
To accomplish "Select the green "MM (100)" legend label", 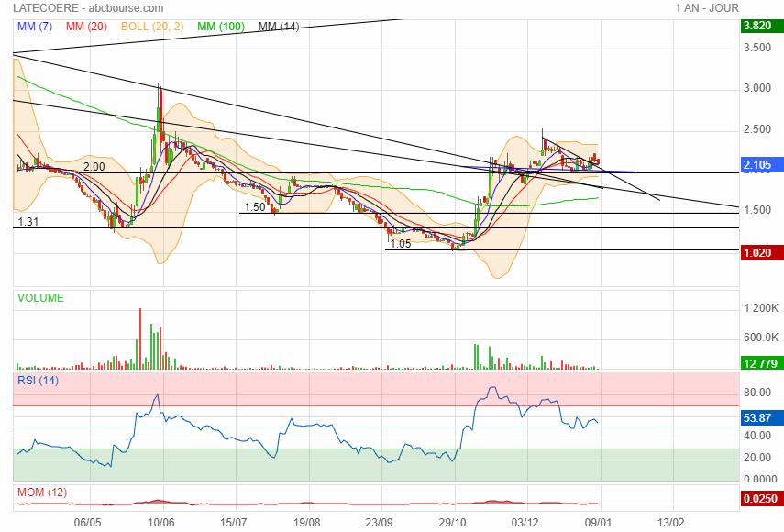I will [x=221, y=26].
